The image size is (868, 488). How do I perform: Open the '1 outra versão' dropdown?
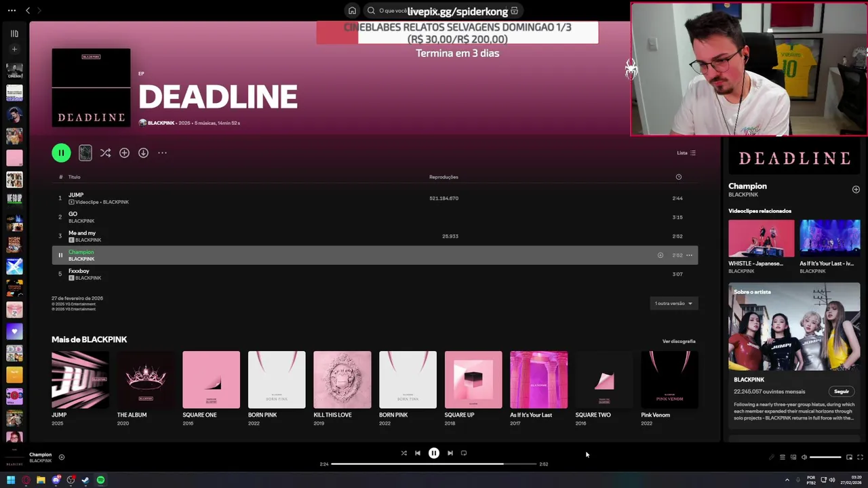673,304
